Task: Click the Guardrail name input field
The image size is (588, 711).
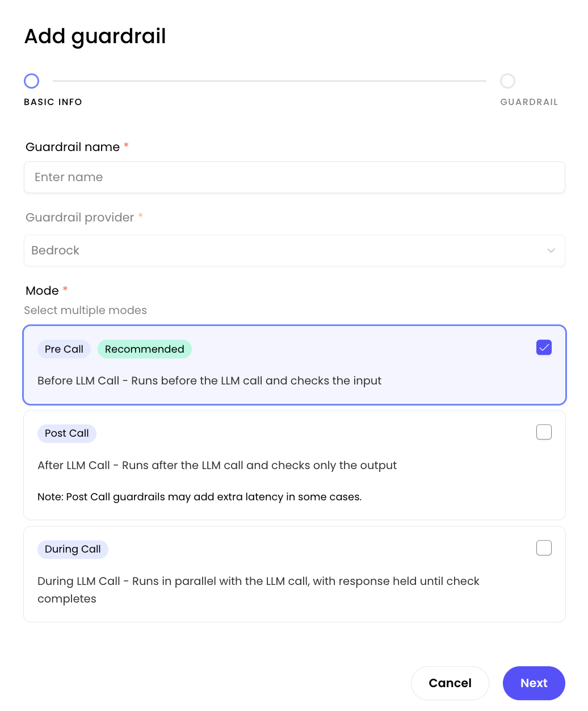Action: click(x=294, y=177)
